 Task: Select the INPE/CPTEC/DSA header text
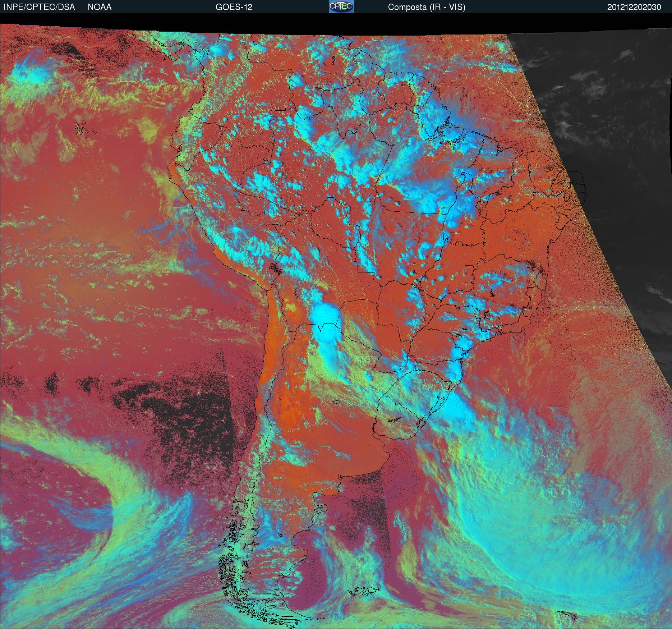point(39,7)
